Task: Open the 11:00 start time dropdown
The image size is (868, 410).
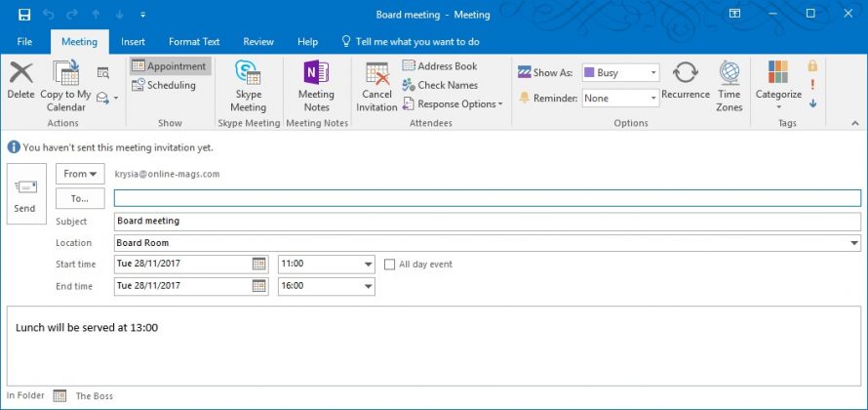Action: (x=368, y=265)
